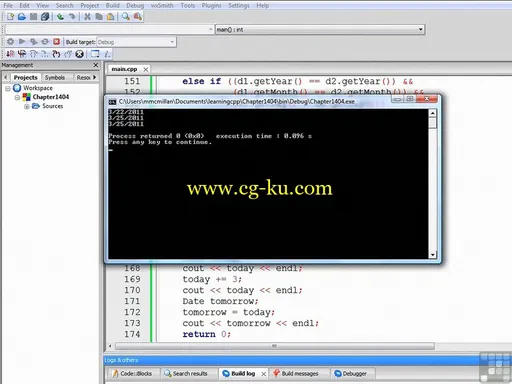Open Replace with the red magnifier icon

coord(137,16)
